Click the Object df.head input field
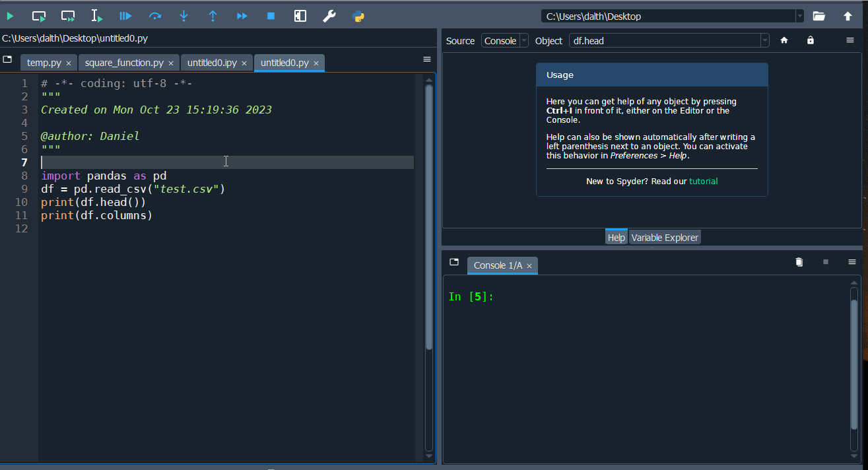This screenshot has height=470, width=868. pyautogui.click(x=665, y=40)
